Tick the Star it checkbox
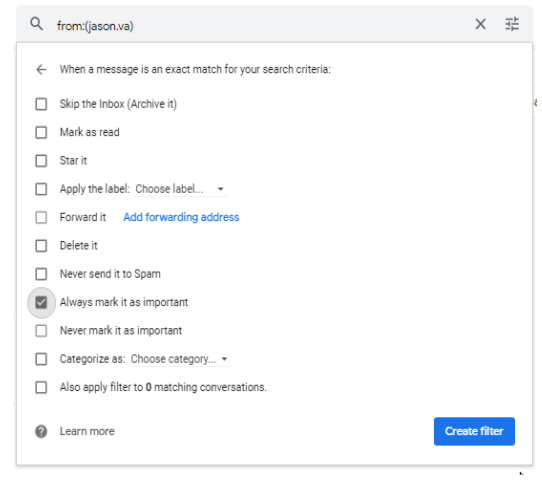 pyautogui.click(x=41, y=161)
